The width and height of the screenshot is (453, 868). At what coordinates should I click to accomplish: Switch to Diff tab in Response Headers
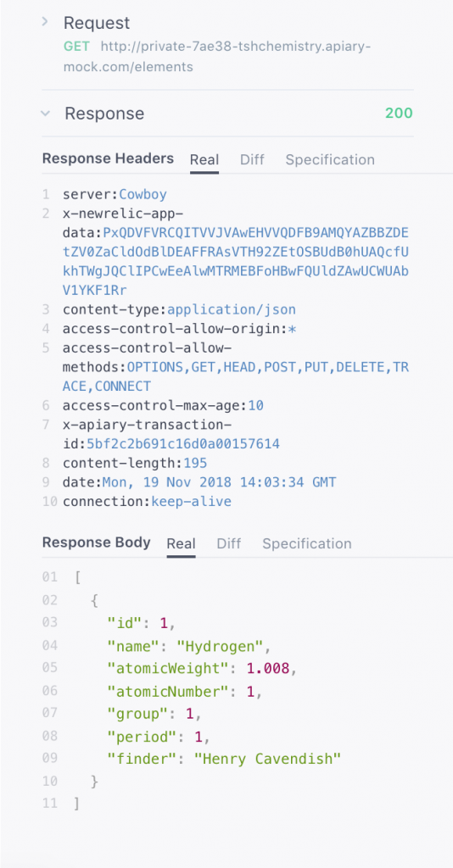click(252, 160)
